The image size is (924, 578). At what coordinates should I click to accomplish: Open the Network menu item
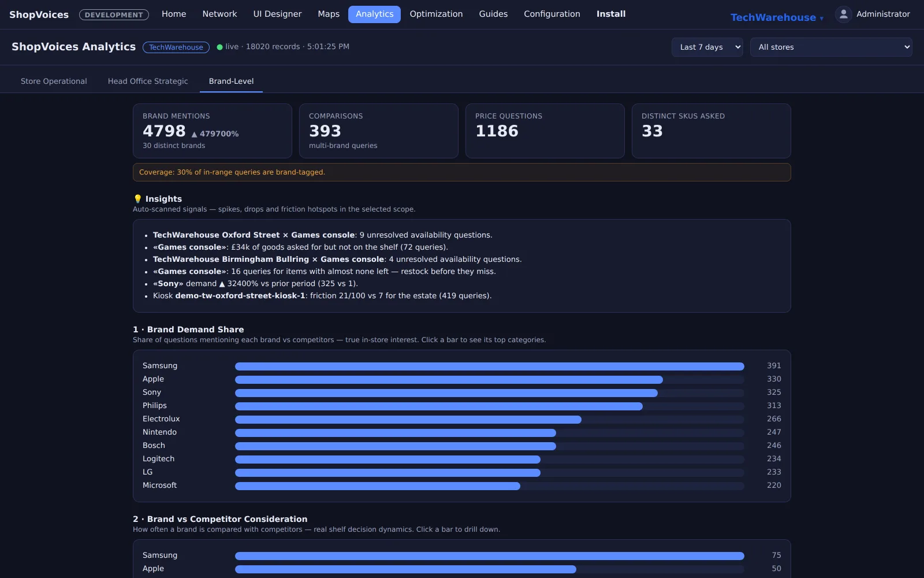tap(219, 14)
